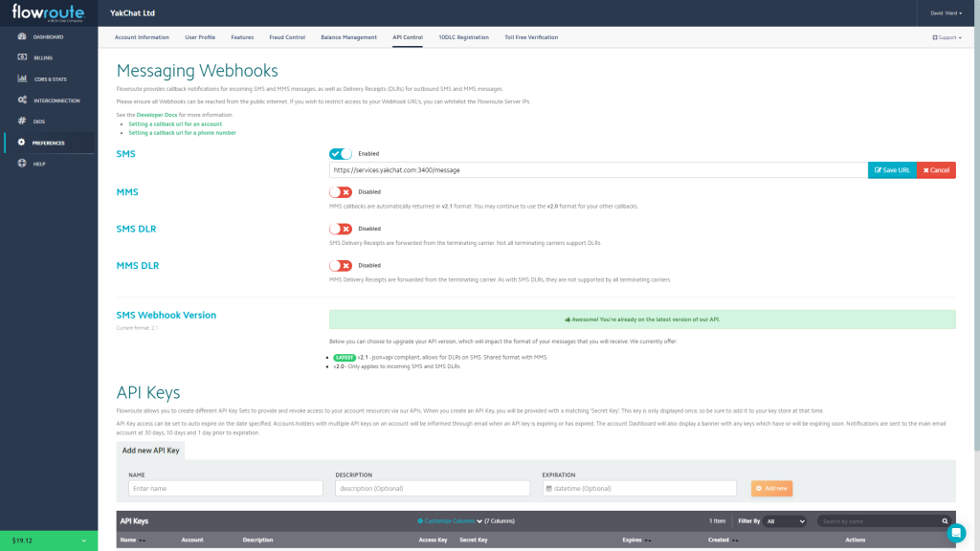Image resolution: width=980 pixels, height=551 pixels.
Task: Click the calendar icon in Expiration field
Action: coord(548,489)
